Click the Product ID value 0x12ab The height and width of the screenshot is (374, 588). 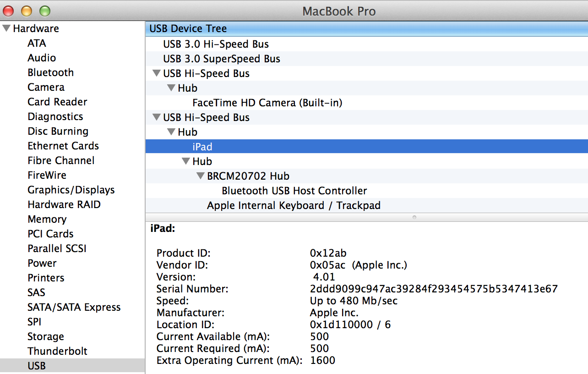pyautogui.click(x=328, y=253)
